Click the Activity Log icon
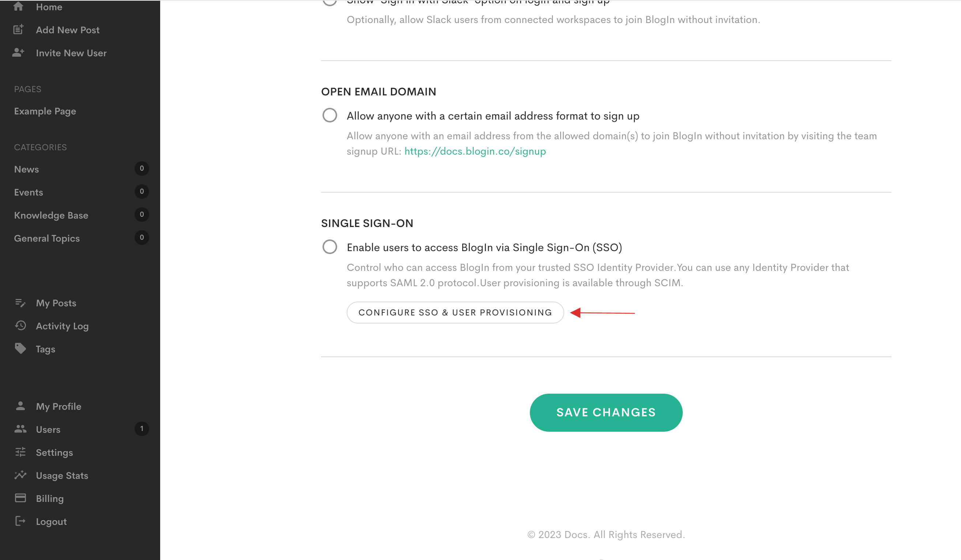 pos(21,326)
